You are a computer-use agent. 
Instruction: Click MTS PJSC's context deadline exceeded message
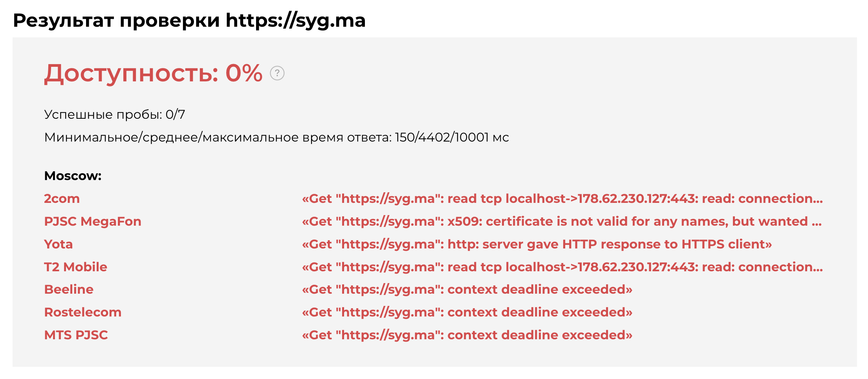point(467,335)
